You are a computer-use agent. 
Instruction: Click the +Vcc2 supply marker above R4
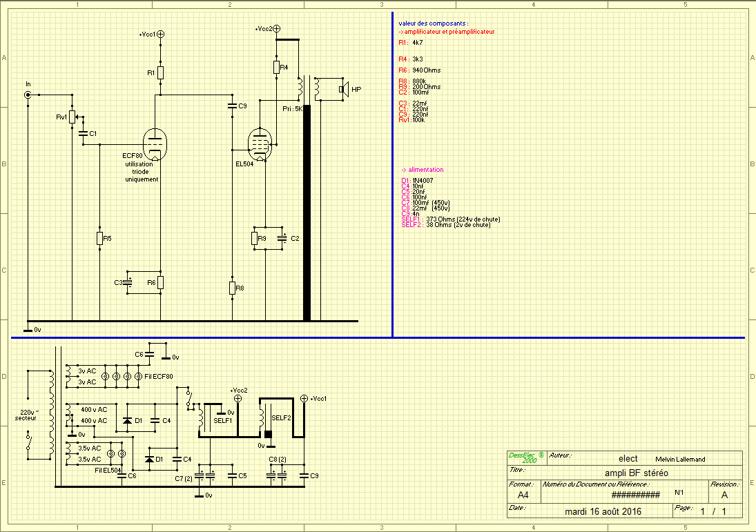pyautogui.click(x=277, y=29)
